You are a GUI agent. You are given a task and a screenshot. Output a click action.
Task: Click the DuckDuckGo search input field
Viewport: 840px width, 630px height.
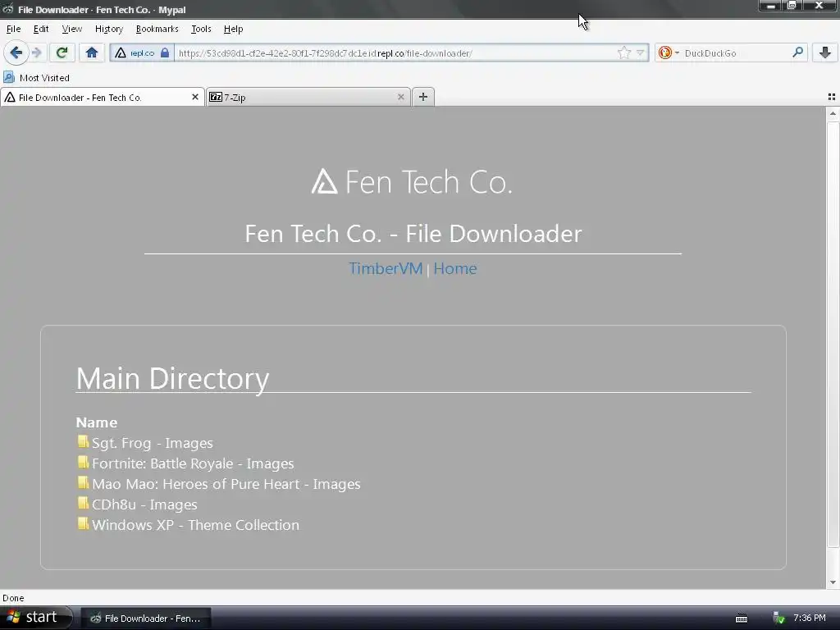click(736, 53)
